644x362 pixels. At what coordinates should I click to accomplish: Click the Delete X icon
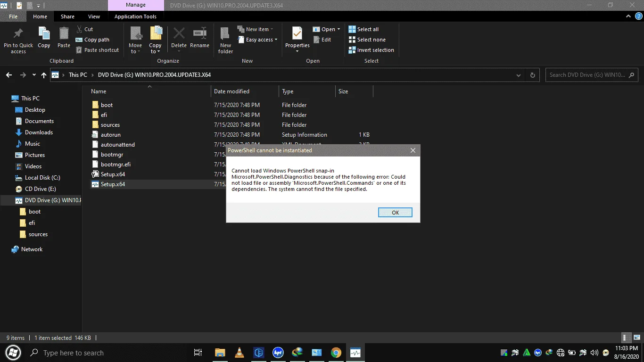179,34
